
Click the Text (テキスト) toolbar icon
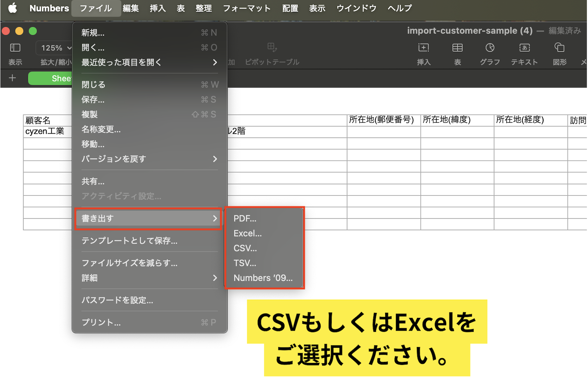click(524, 48)
